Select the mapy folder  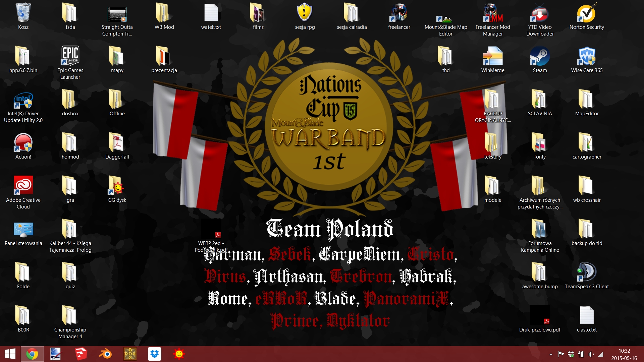pos(117,60)
